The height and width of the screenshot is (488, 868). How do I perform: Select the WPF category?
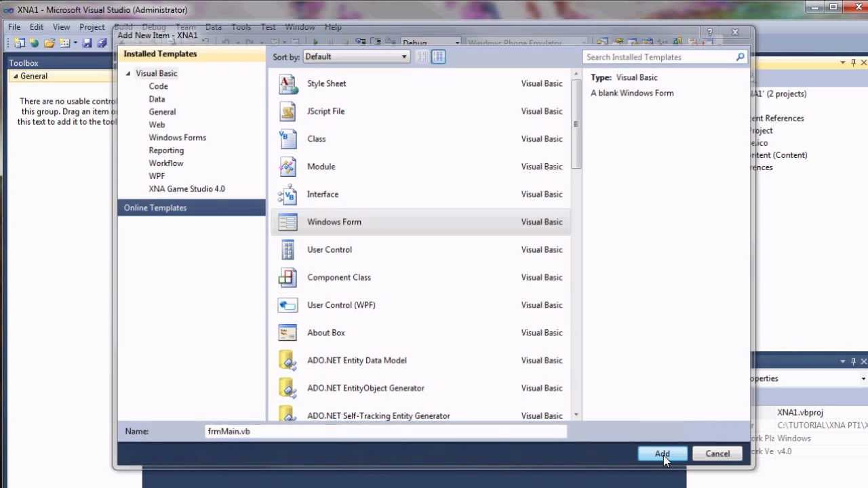[x=157, y=176]
